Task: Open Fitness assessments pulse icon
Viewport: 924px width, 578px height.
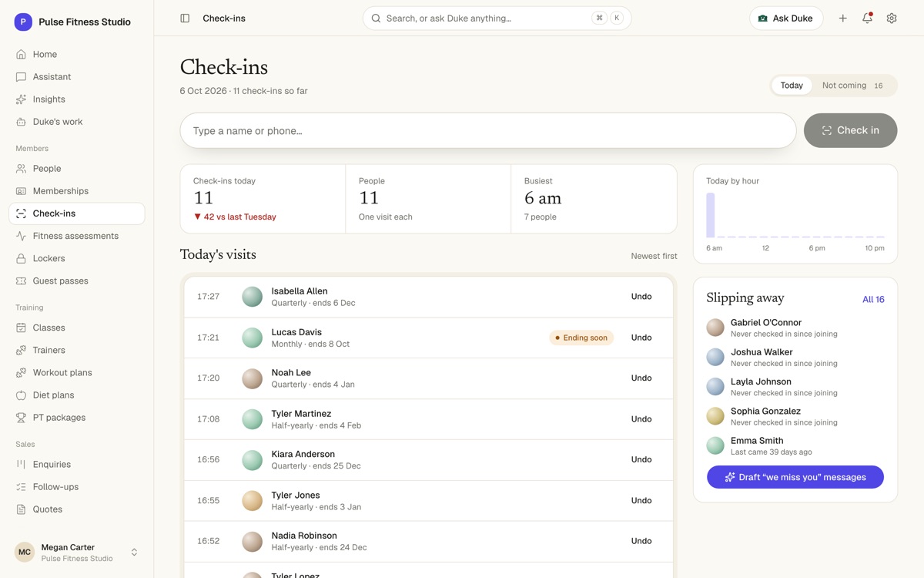Action: [x=21, y=236]
